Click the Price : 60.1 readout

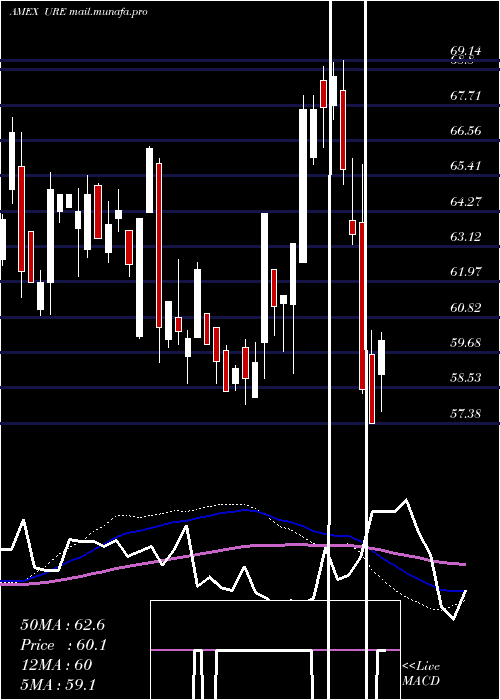pos(63,645)
